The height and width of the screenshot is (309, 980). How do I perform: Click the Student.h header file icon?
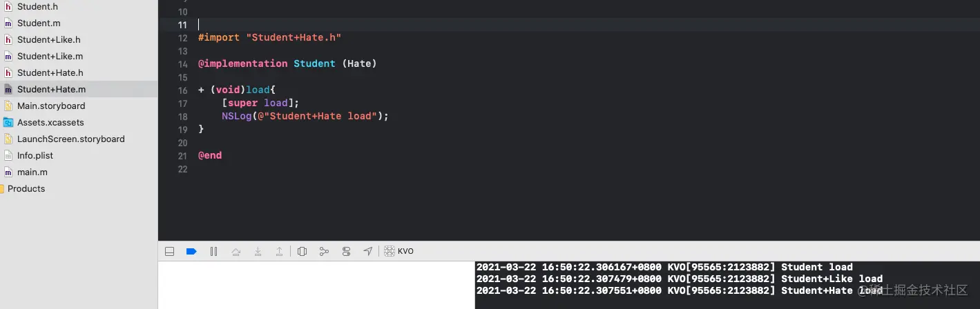pyautogui.click(x=8, y=6)
